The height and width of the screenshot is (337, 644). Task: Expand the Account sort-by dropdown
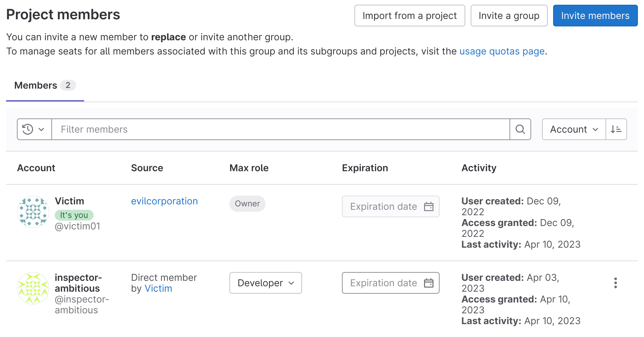(574, 129)
